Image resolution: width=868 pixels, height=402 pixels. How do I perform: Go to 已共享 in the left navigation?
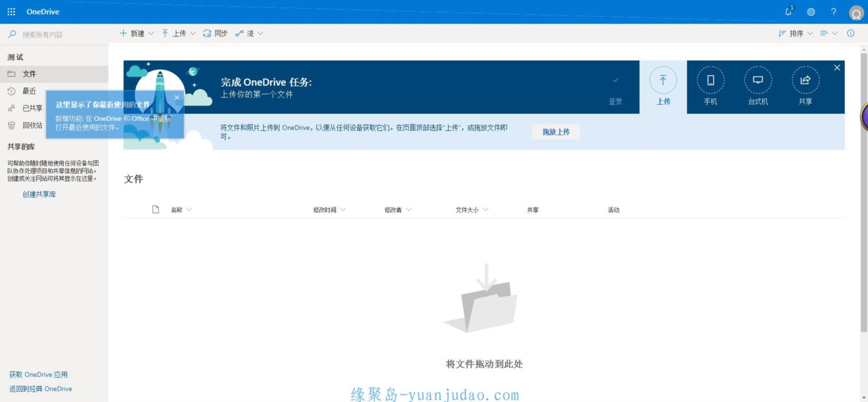pos(32,109)
